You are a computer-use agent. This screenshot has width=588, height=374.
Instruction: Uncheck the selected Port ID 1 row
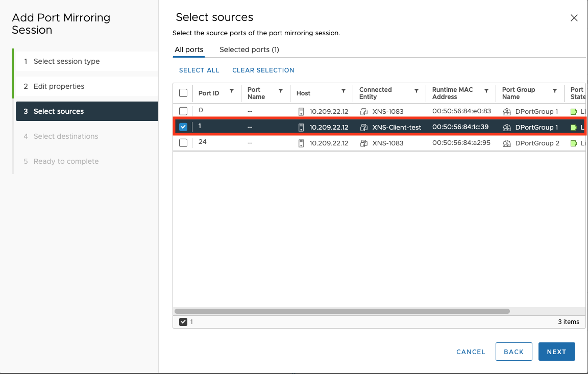[x=183, y=127]
